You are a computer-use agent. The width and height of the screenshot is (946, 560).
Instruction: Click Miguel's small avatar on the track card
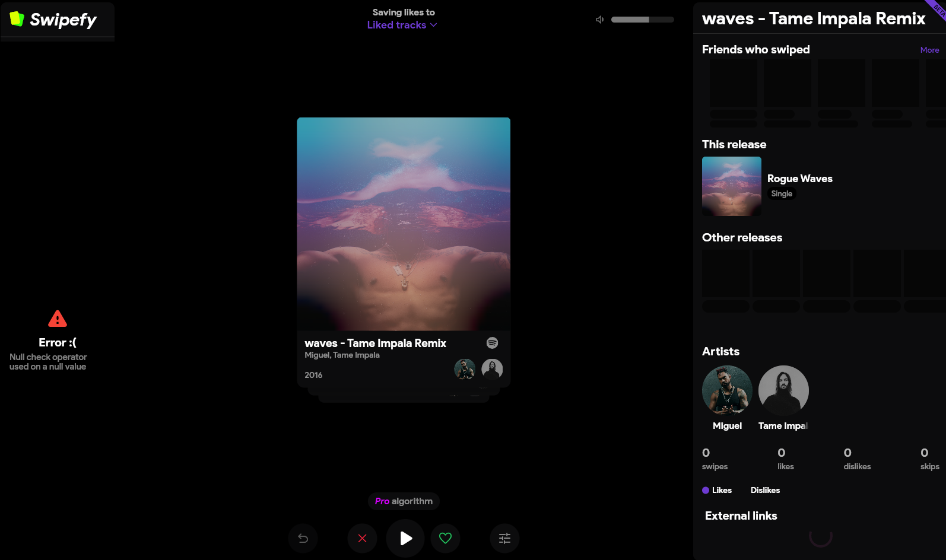pyautogui.click(x=465, y=369)
